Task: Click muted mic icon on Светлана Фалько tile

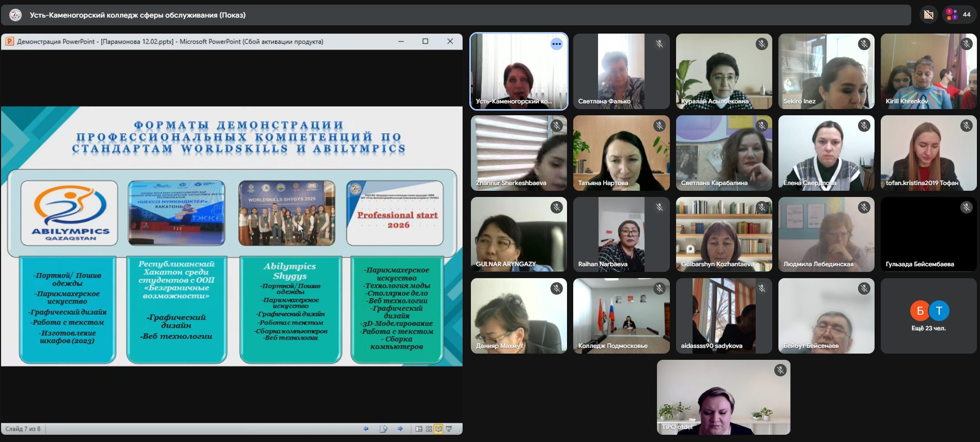Action: point(659,44)
